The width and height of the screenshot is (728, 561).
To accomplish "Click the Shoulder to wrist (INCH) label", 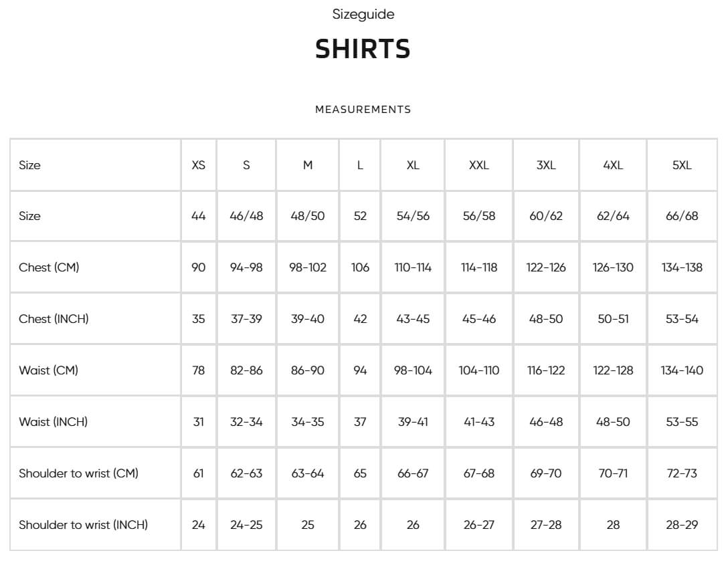I will coord(83,525).
